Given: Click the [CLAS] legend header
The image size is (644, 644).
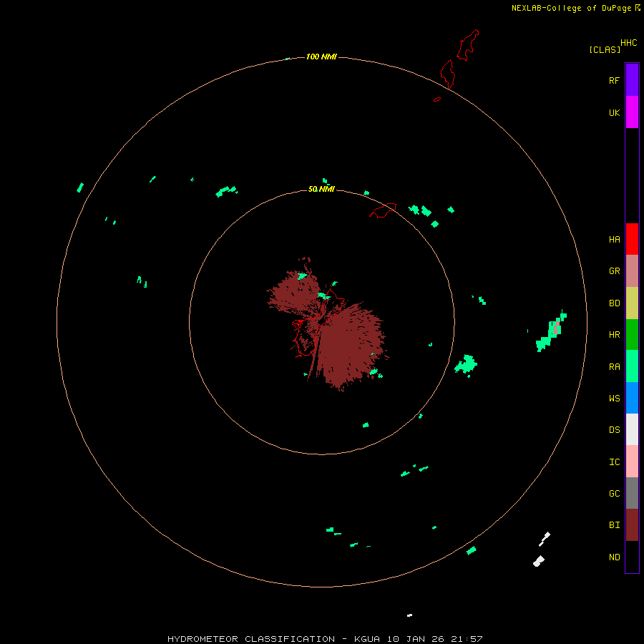Looking at the screenshot, I should 605,49.
